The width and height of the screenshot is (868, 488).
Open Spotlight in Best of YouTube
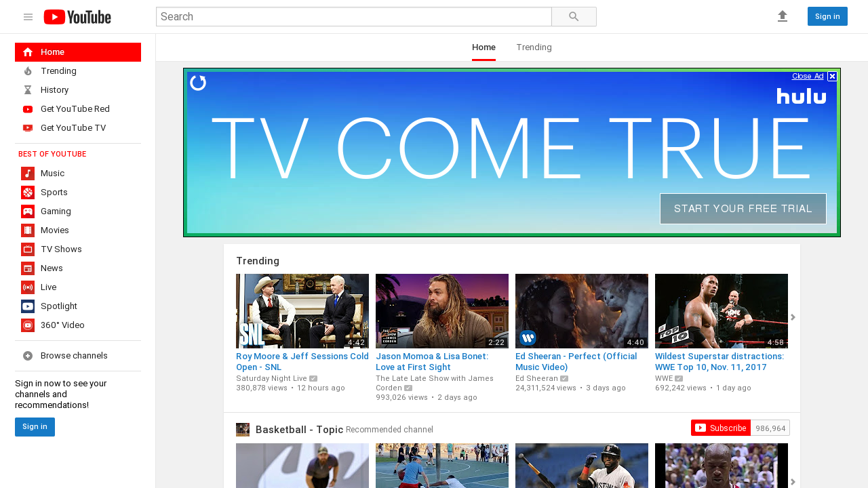(x=78, y=306)
